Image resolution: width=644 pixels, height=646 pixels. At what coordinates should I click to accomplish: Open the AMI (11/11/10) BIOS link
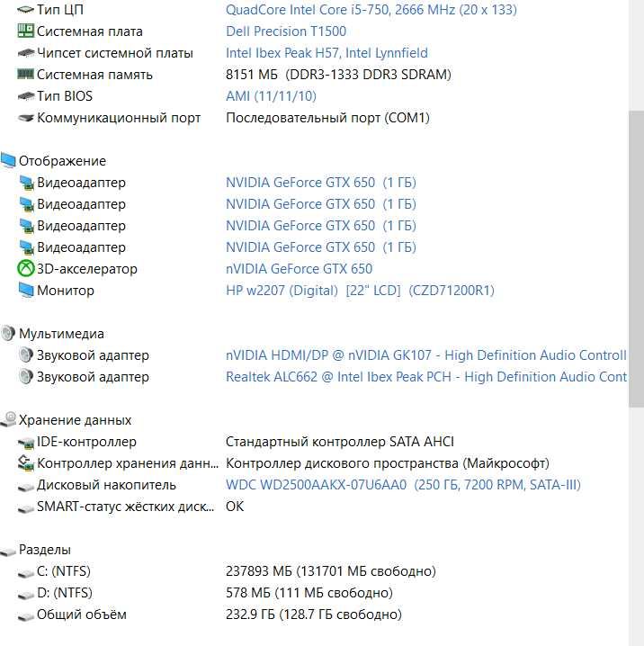tap(271, 96)
